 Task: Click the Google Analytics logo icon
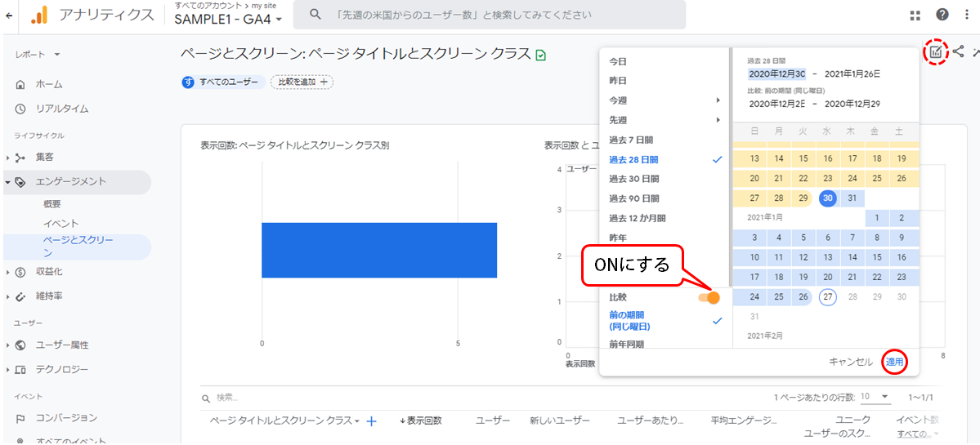[39, 15]
